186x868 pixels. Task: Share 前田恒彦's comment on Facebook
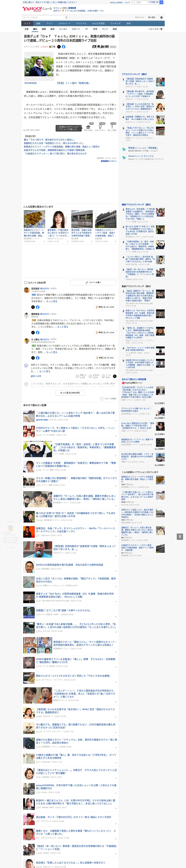[38, 307]
